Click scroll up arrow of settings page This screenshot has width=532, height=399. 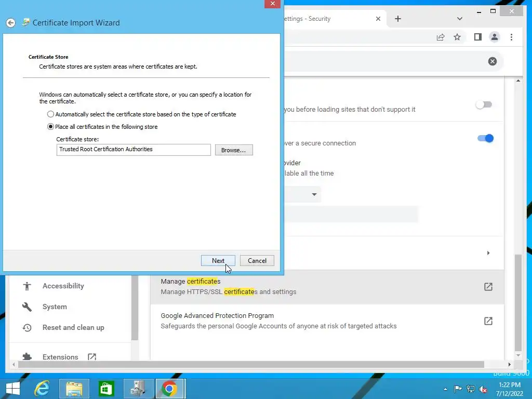click(518, 81)
